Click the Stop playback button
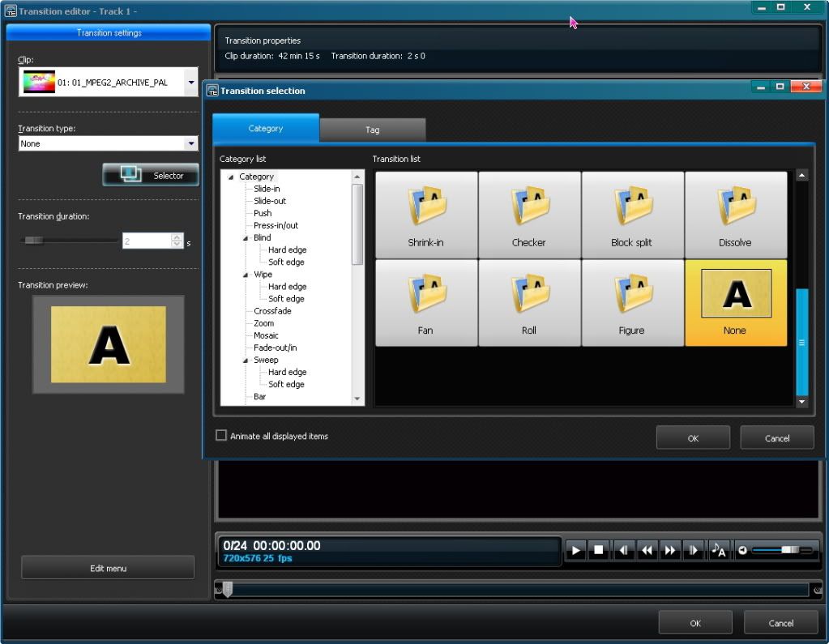 (x=599, y=551)
